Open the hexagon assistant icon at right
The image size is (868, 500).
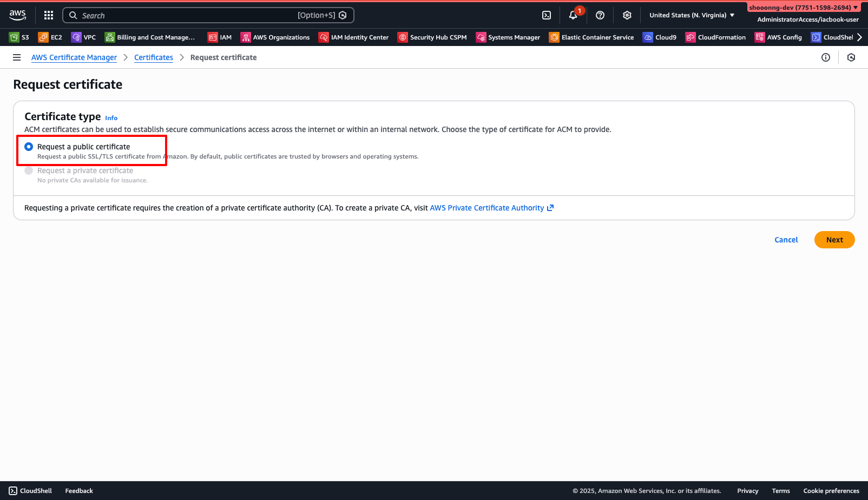(851, 57)
